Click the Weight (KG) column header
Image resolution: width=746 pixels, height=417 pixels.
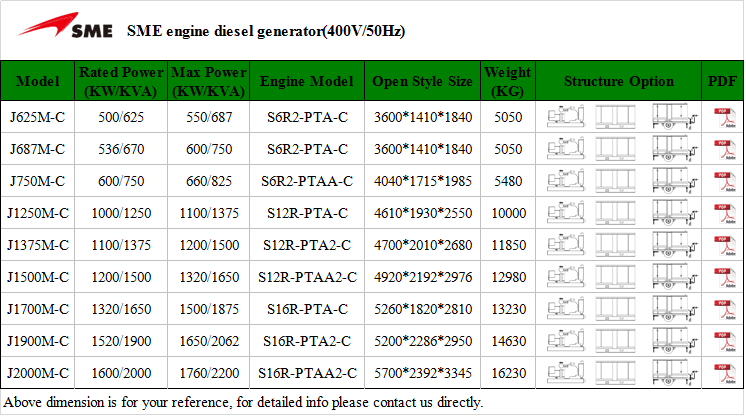[508, 81]
